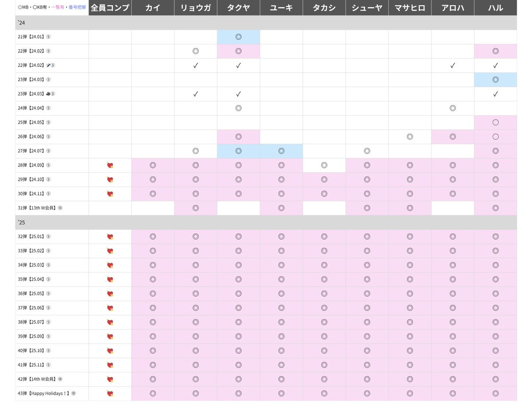Click the row label 27弾【24.07】⑤
Screen dimensions: 532x415
[34, 151]
